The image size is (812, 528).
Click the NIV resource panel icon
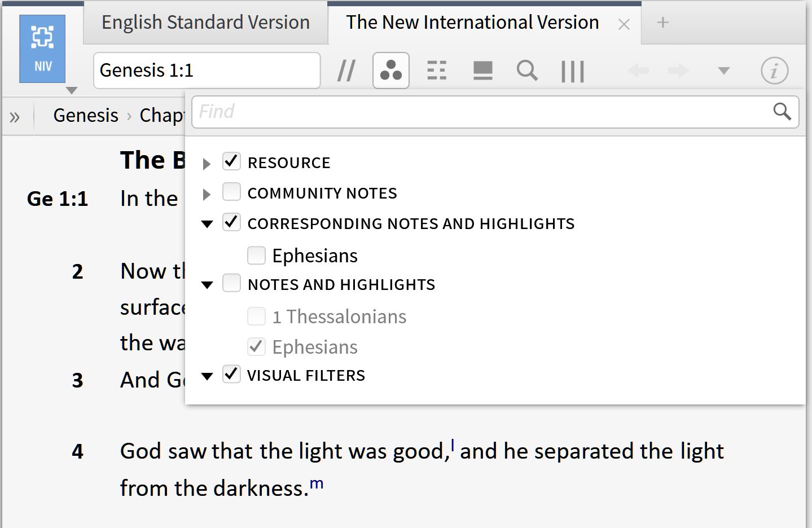(42, 49)
